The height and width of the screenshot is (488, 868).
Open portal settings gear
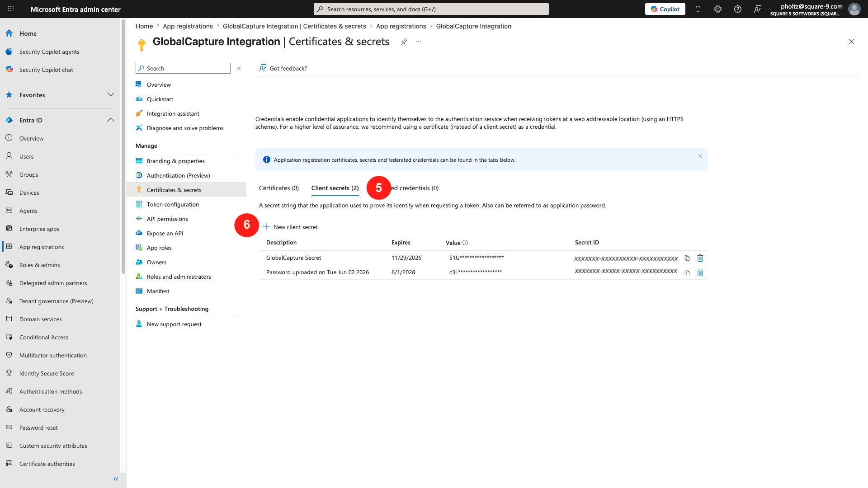[718, 9]
